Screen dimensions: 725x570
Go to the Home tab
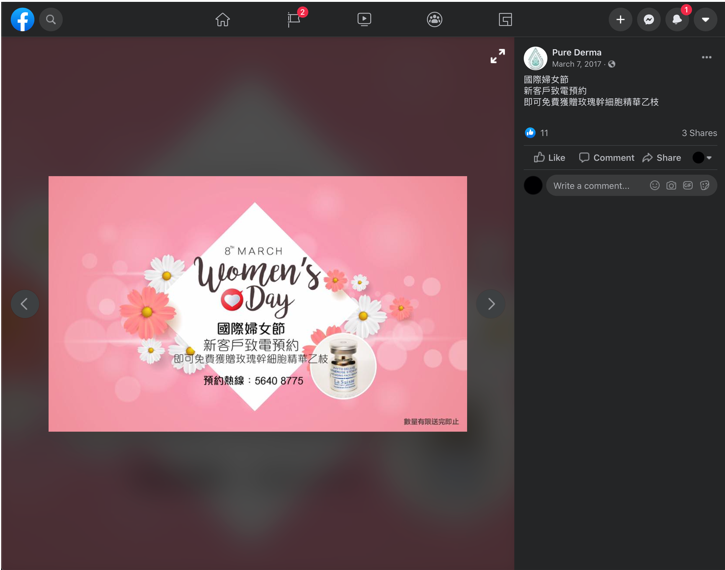point(223,19)
